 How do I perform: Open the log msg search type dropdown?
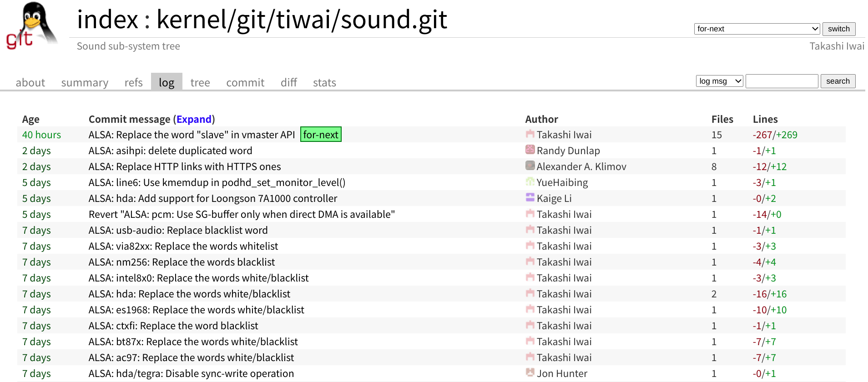719,81
